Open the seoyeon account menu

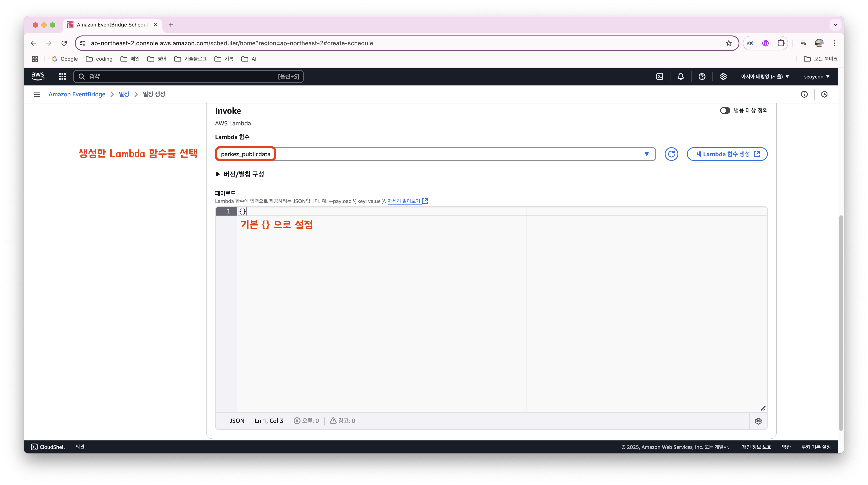817,76
